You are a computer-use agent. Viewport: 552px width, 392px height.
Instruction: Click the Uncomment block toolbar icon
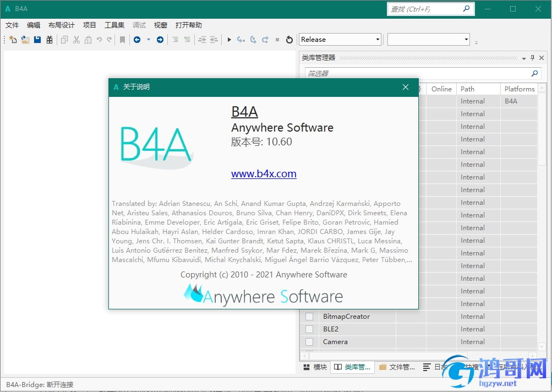tap(187, 40)
